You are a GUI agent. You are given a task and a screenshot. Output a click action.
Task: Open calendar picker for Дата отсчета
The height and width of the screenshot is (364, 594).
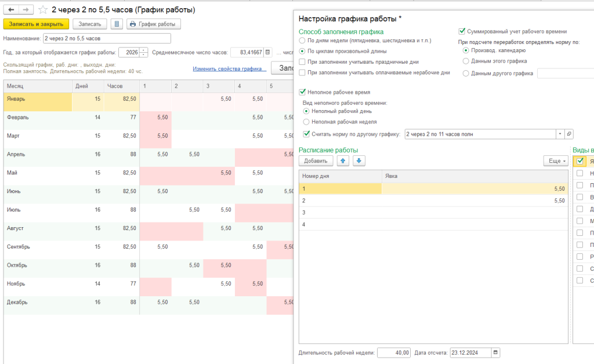pos(495,352)
